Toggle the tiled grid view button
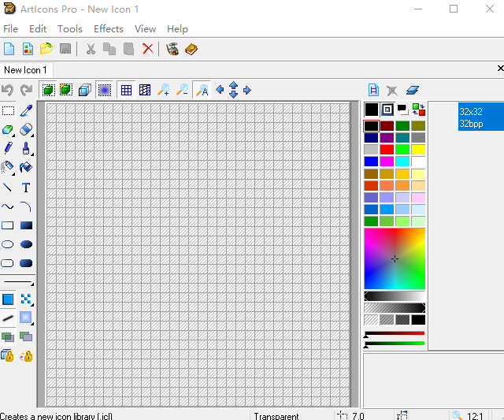The height and width of the screenshot is (420, 504). coord(145,90)
